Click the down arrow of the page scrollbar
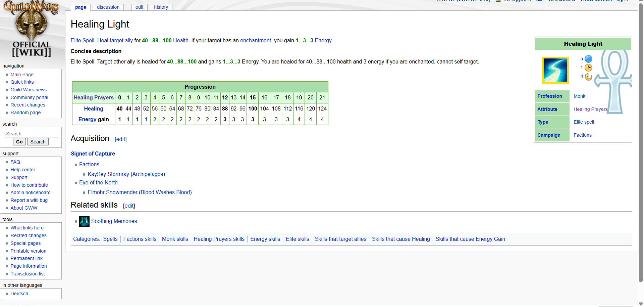The height and width of the screenshot is (307, 644). click(641, 304)
